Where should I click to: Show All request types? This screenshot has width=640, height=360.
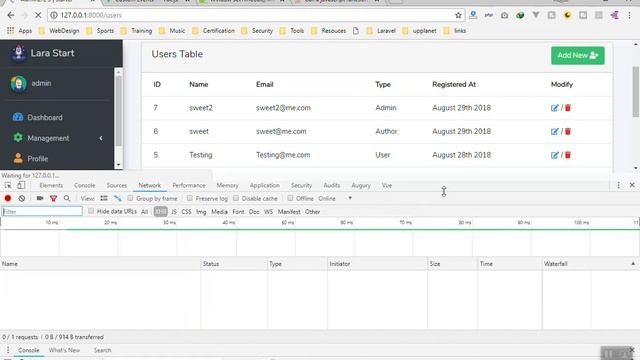(x=144, y=212)
